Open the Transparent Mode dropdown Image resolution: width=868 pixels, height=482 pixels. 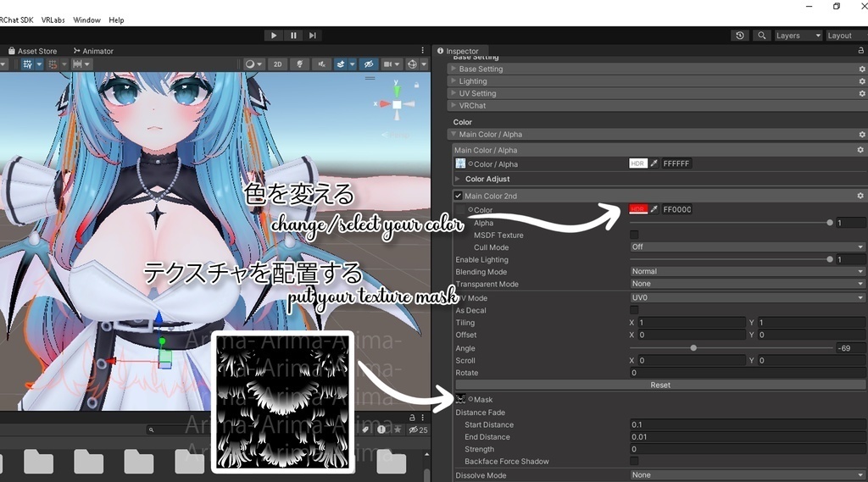coord(748,283)
